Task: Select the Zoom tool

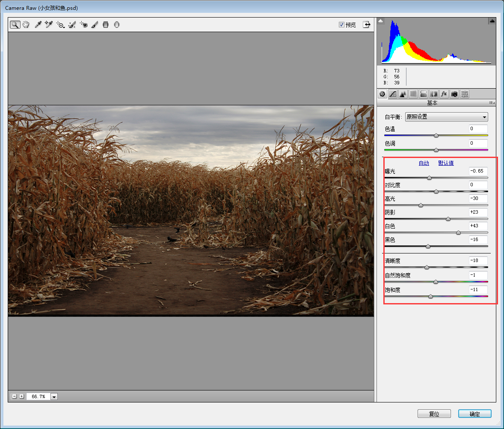Action: (15, 25)
